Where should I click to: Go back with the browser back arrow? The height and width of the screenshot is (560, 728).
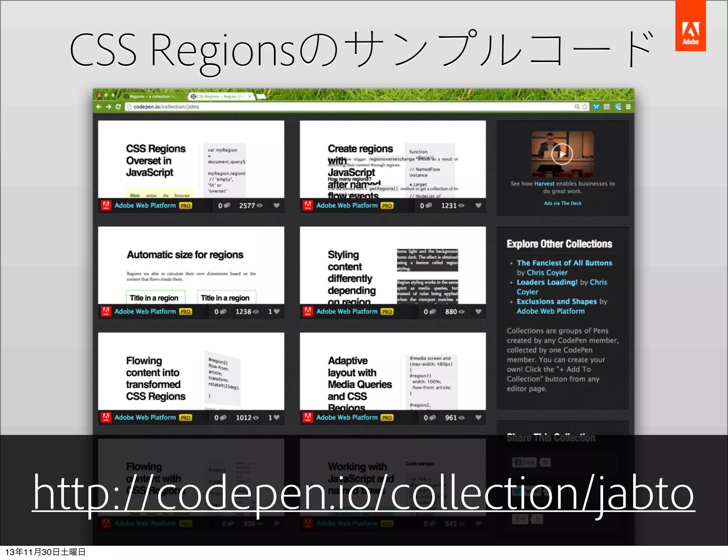coord(99,107)
